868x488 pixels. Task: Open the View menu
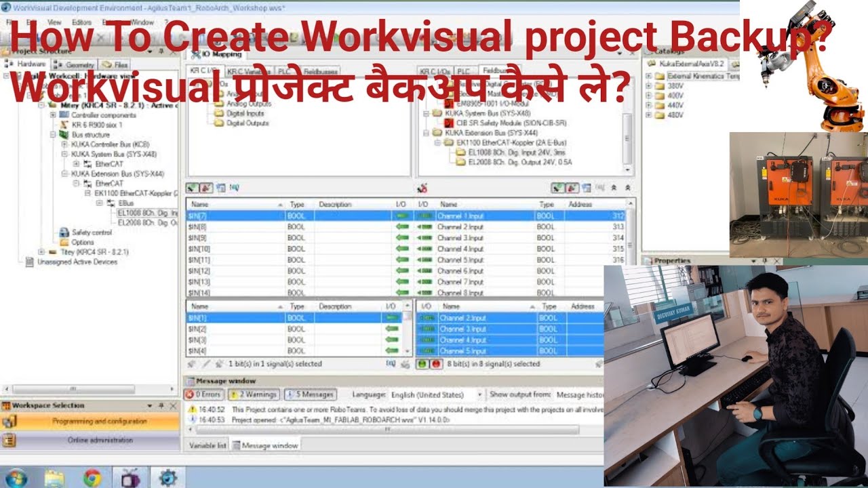(54, 22)
